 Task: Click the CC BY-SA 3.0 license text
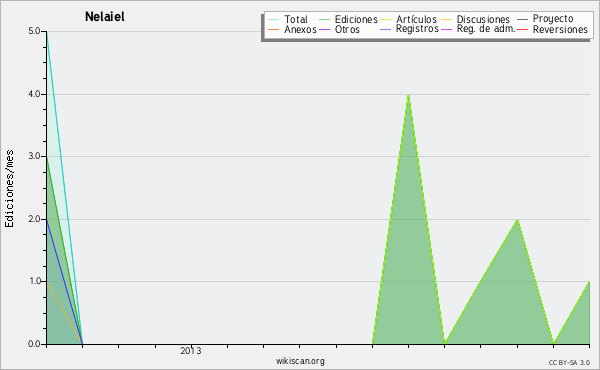pos(569,363)
